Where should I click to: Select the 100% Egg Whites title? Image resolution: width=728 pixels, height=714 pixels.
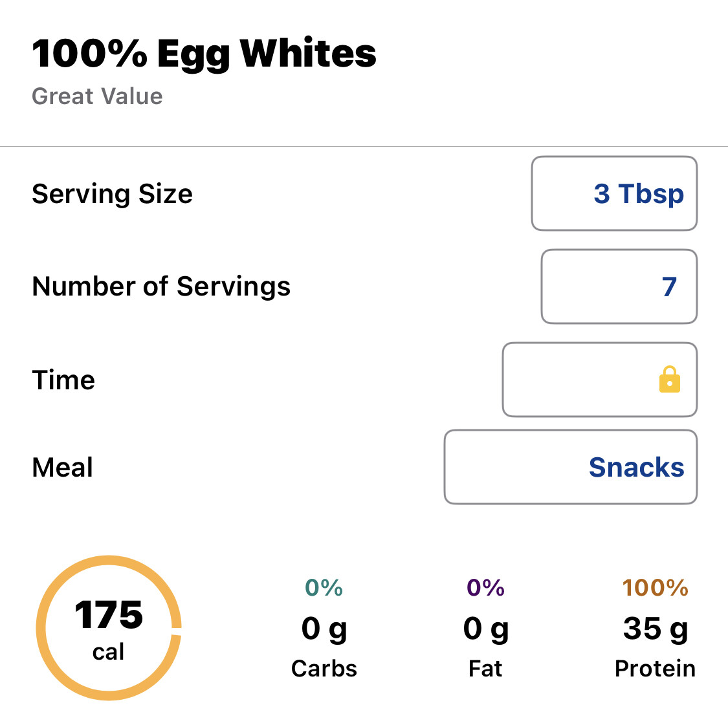click(x=204, y=53)
